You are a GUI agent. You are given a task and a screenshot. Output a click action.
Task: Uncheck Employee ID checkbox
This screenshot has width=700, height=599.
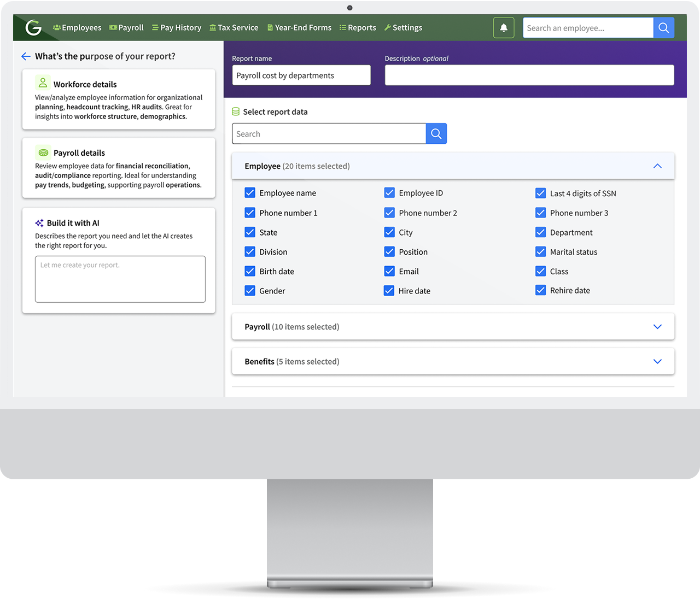(x=389, y=192)
